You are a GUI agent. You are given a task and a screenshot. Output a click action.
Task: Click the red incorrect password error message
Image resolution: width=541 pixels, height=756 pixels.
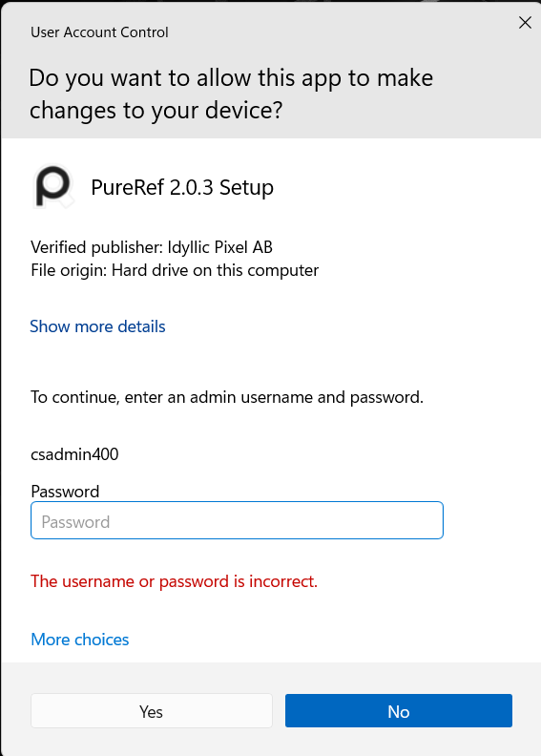click(x=174, y=581)
